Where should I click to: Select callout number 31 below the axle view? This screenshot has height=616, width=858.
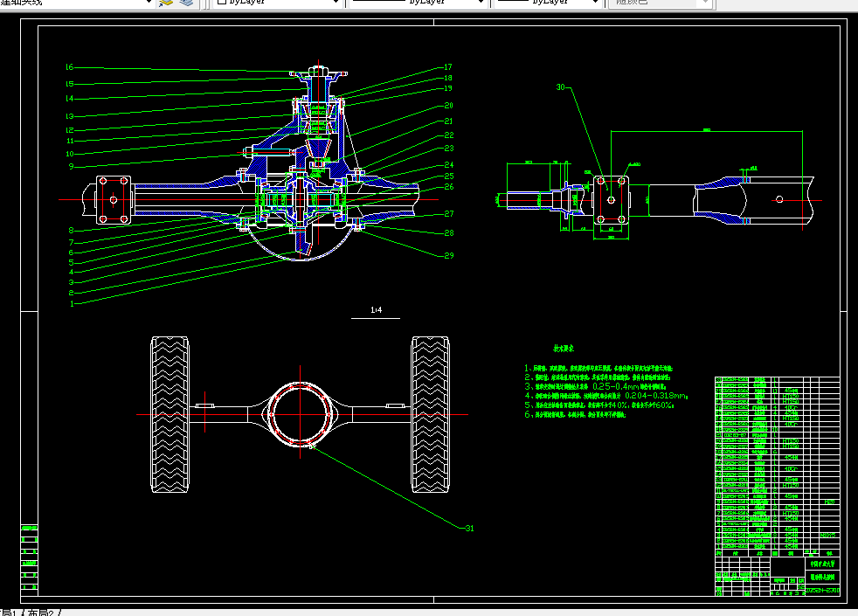[469, 529]
